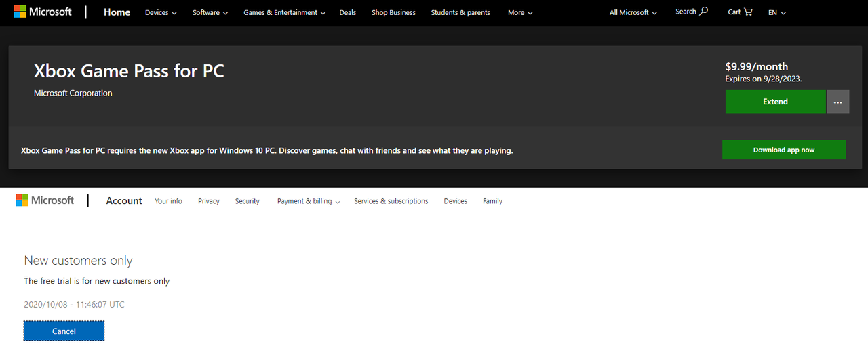The width and height of the screenshot is (868, 359).
Task: Open the Your info tab
Action: point(168,201)
